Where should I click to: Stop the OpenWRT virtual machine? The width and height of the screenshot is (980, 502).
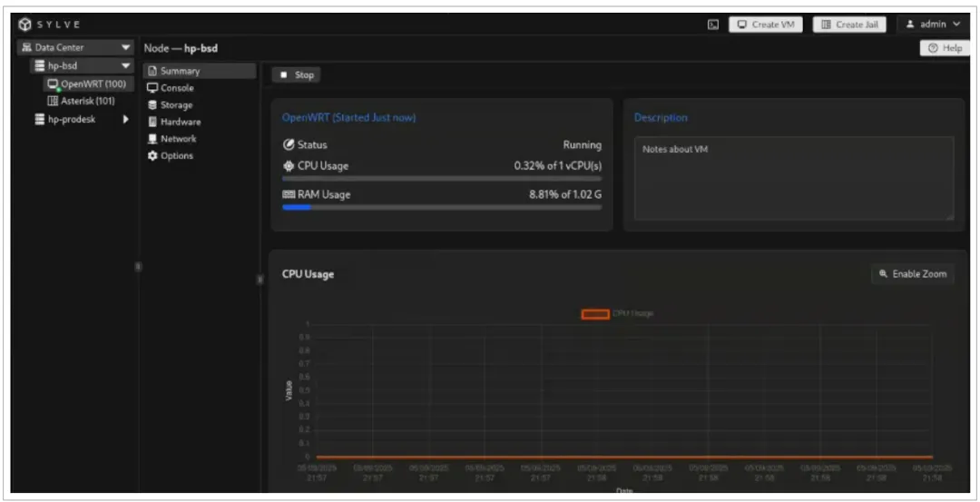[297, 75]
